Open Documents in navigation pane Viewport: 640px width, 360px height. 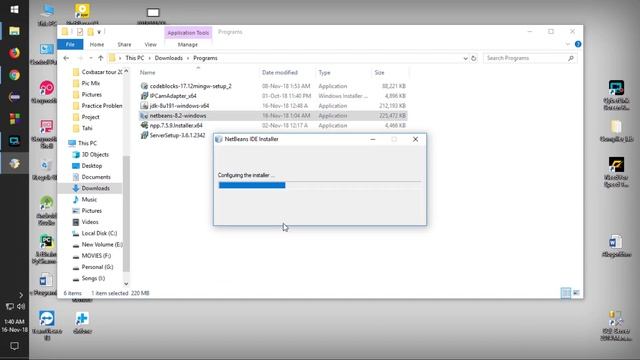(x=96, y=177)
